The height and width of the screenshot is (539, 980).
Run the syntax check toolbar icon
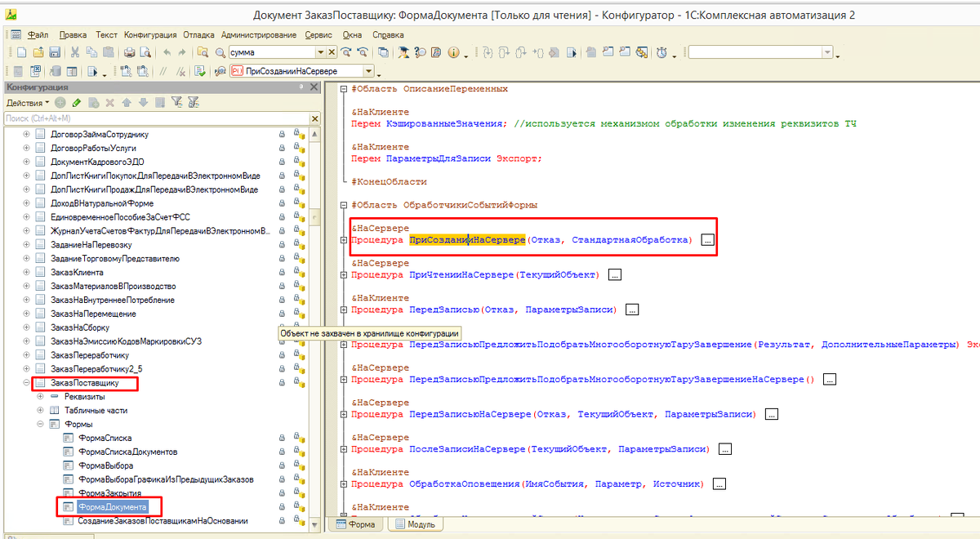(x=199, y=71)
